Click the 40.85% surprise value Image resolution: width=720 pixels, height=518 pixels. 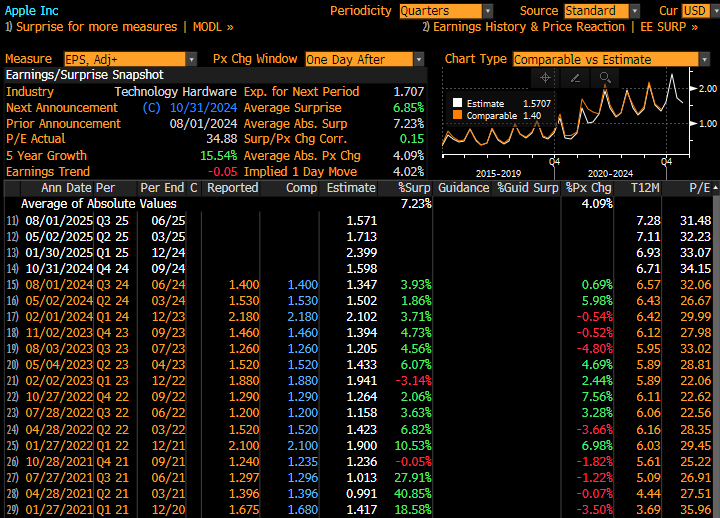[x=413, y=494]
